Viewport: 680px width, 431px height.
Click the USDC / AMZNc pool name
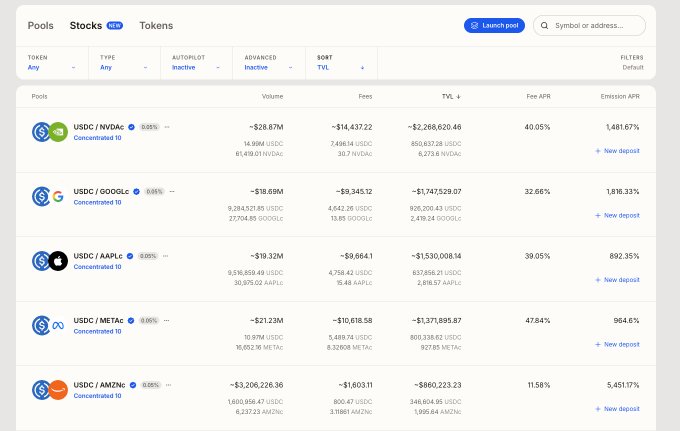click(99, 385)
